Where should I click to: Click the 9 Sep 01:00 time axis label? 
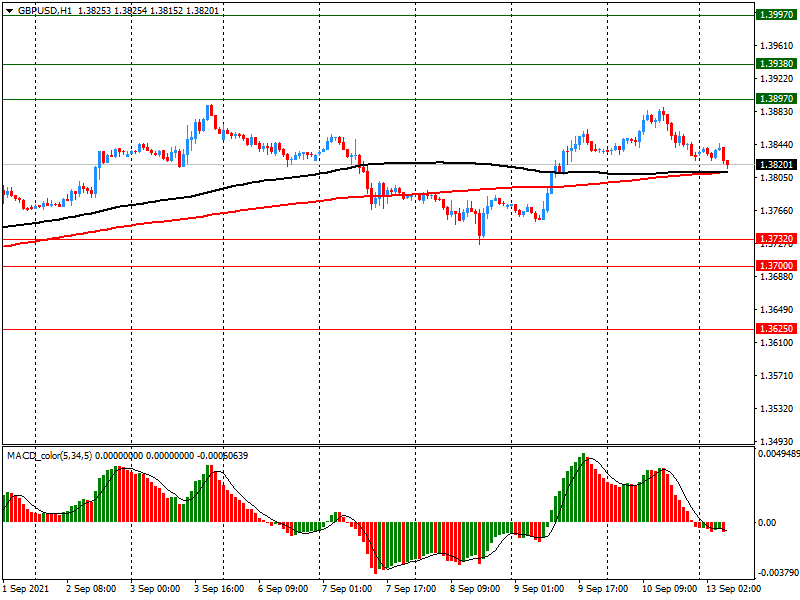539,589
